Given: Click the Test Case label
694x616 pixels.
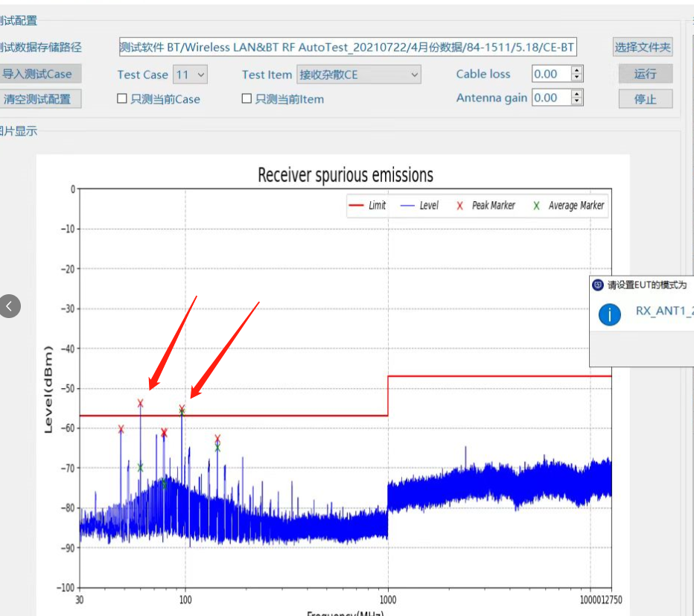Looking at the screenshot, I should [142, 74].
